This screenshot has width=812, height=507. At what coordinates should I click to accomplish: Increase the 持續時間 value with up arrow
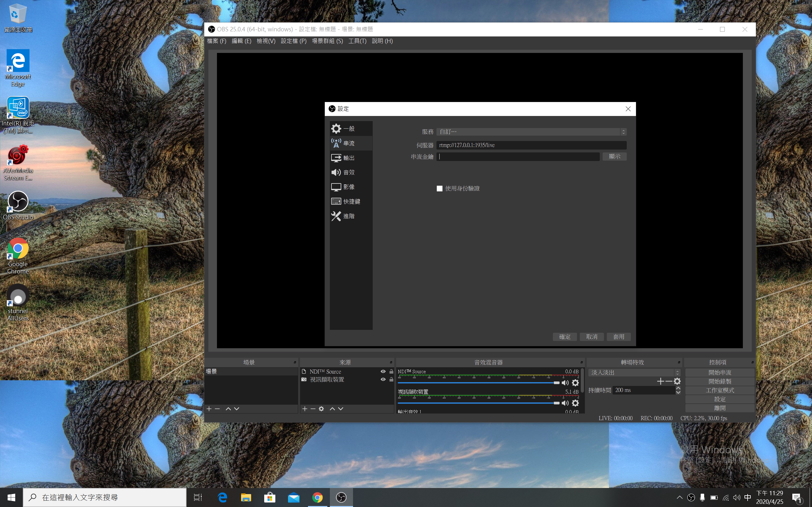click(x=678, y=388)
